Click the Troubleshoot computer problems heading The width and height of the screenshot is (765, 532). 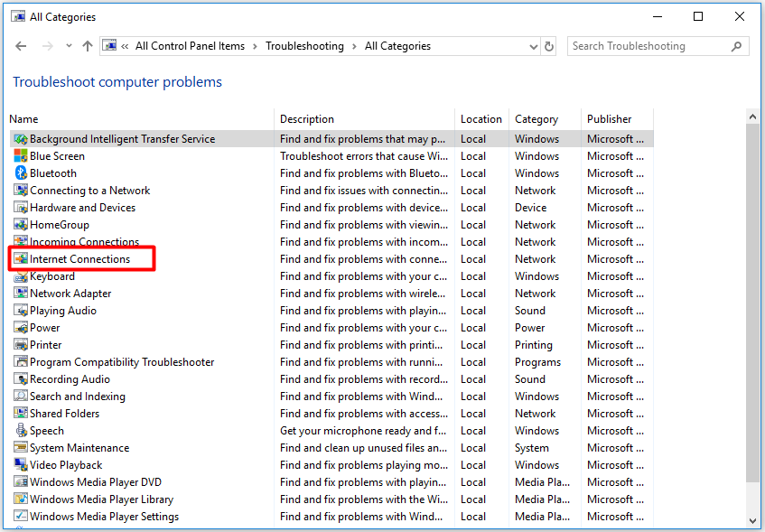[x=117, y=82]
